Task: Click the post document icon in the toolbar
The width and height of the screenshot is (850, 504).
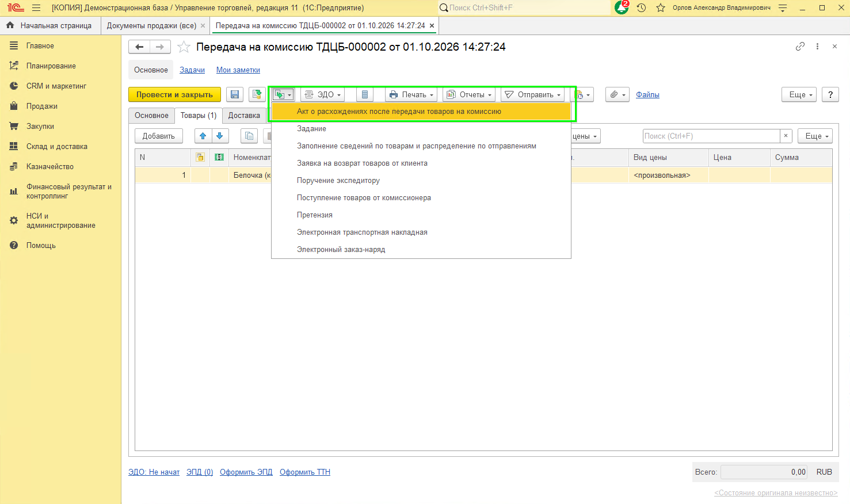Action: (x=257, y=95)
